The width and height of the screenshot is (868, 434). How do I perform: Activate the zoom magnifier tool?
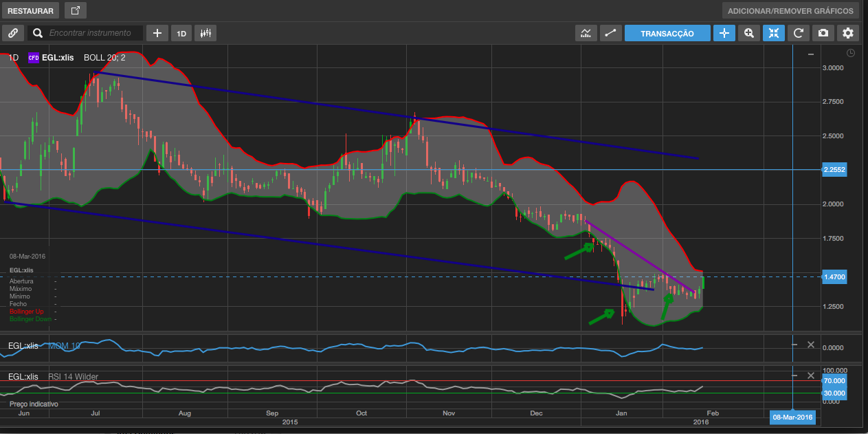(748, 33)
